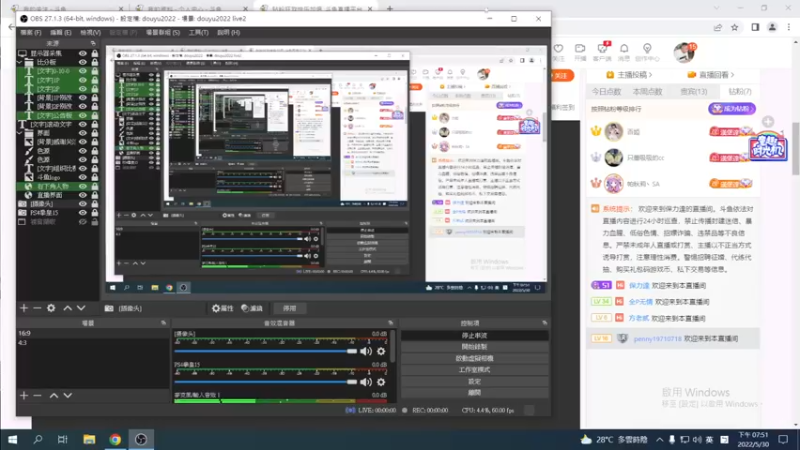Viewport: 800px width, 450px height.
Task: Switch to 贵宾(13) tab in Douyu
Action: [x=693, y=92]
